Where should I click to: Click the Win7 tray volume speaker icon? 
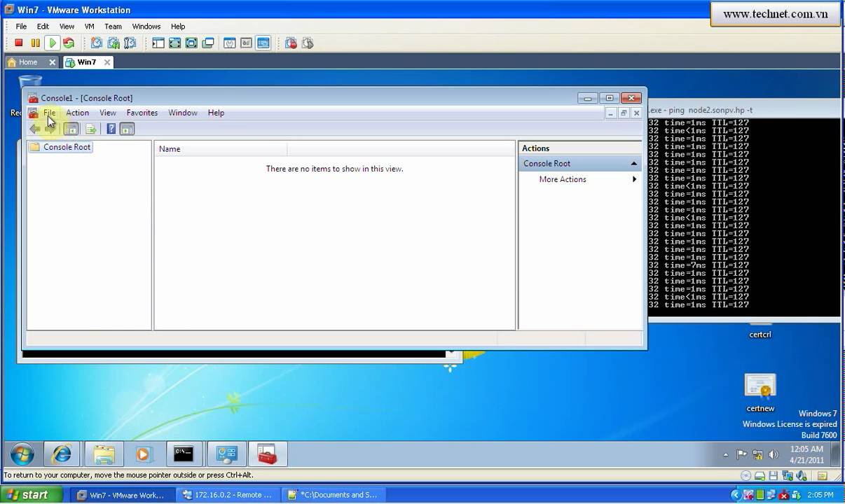coord(774,455)
